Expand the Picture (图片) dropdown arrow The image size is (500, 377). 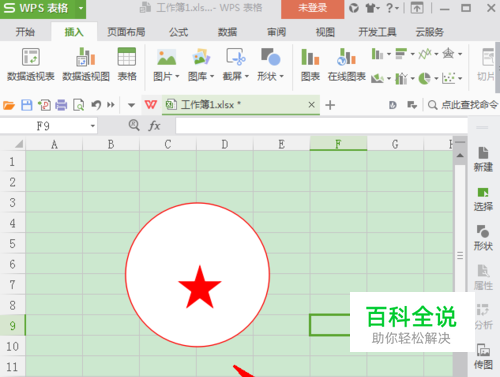pyautogui.click(x=177, y=76)
